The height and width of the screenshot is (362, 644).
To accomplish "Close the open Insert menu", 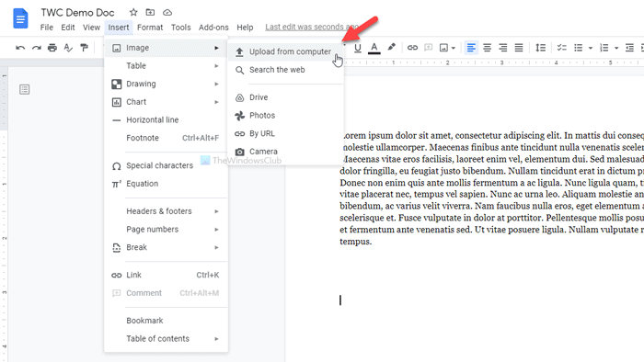I will pos(119,28).
